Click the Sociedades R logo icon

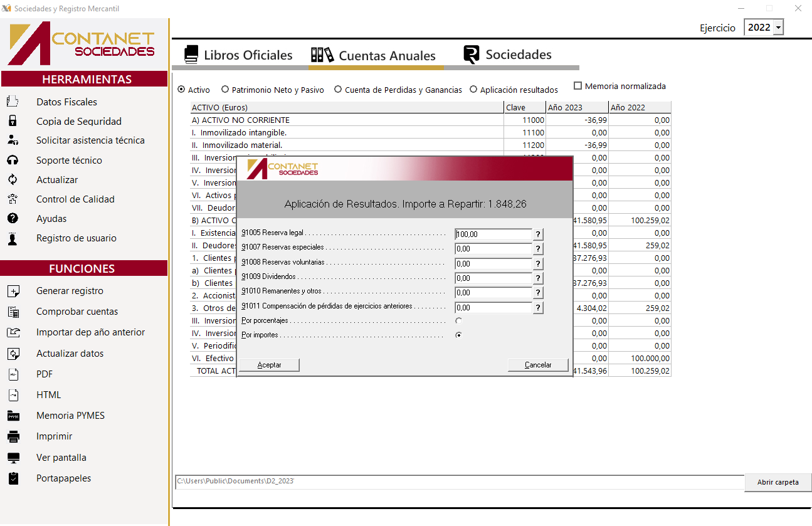[472, 55]
